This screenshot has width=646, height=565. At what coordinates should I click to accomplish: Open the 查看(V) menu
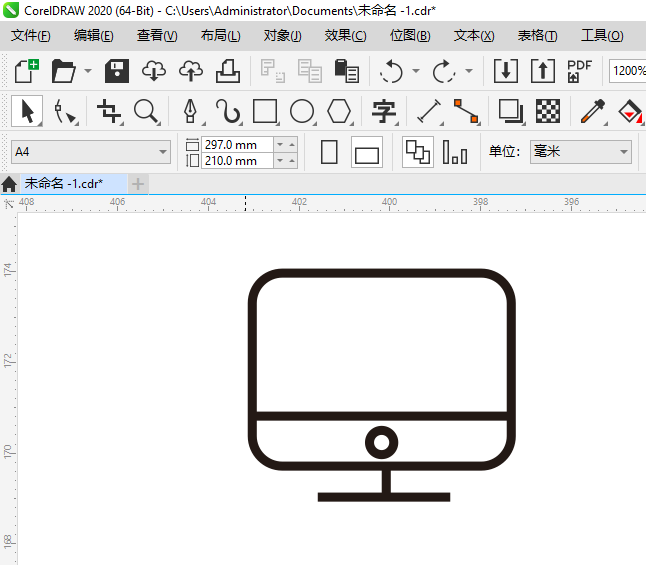tap(157, 35)
